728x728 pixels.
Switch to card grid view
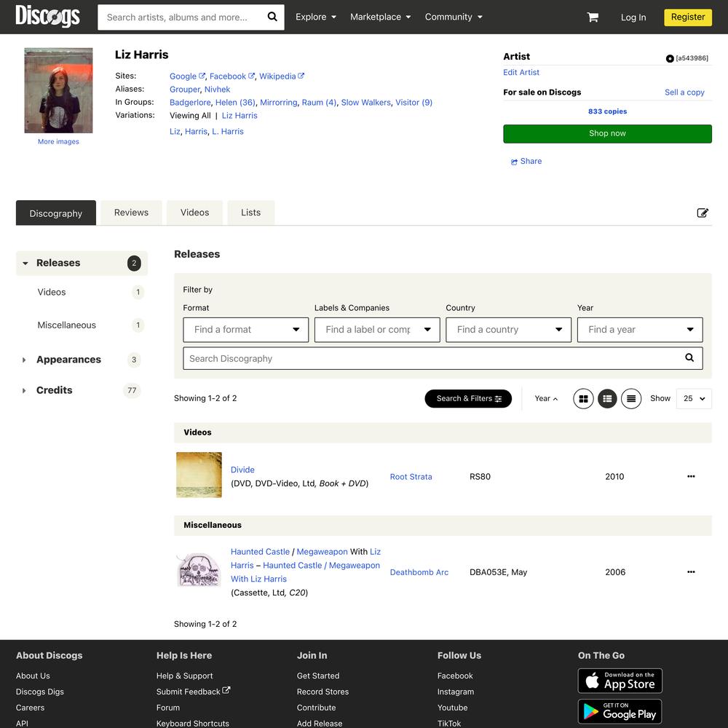tap(583, 398)
